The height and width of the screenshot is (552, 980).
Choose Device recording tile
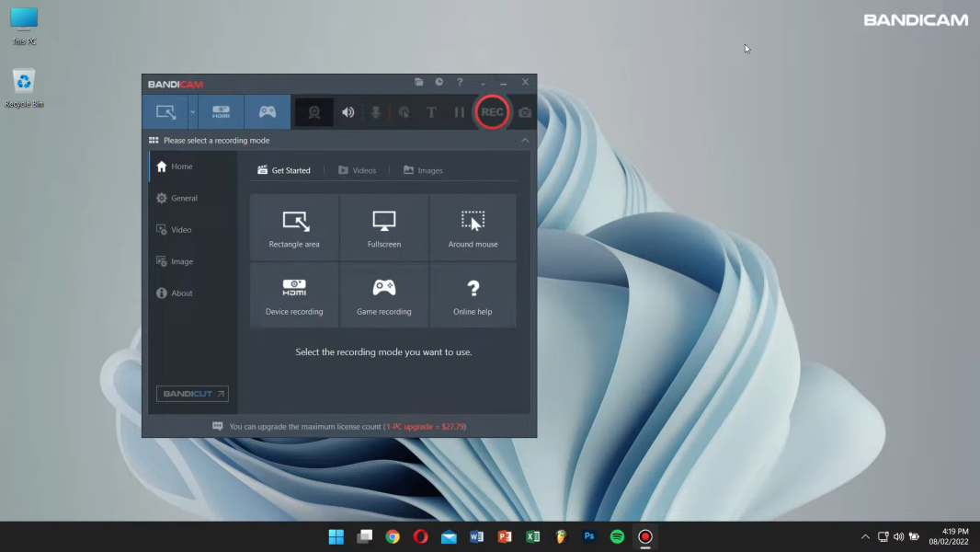click(x=294, y=295)
